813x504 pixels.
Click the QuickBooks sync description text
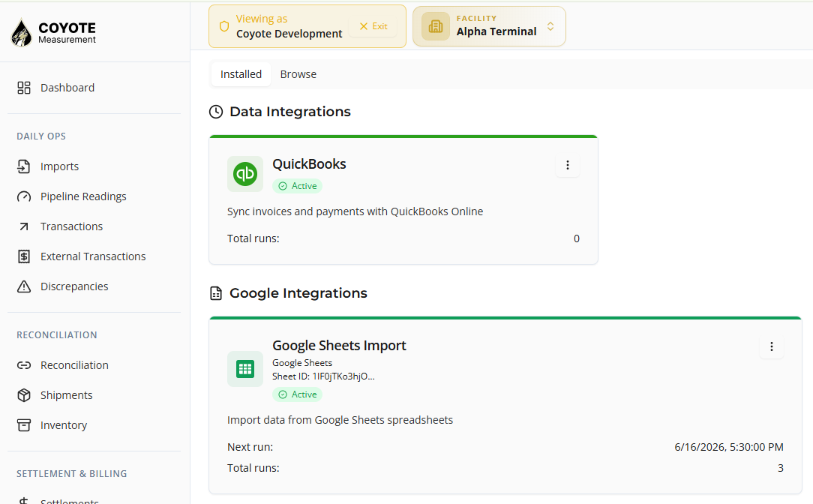pos(355,211)
